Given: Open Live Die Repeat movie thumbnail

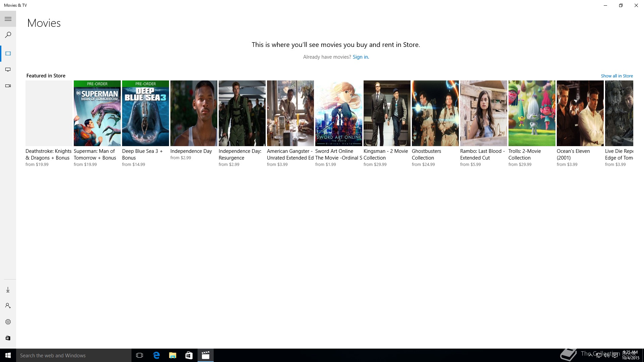Looking at the screenshot, I should pos(619,113).
